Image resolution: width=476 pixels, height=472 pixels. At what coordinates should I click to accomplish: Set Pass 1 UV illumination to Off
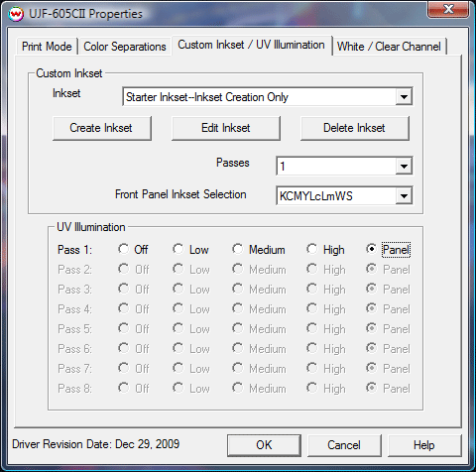[x=124, y=249]
